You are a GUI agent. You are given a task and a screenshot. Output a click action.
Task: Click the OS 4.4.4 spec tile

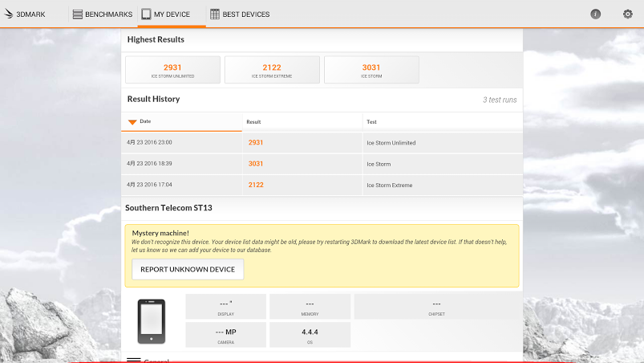pyautogui.click(x=310, y=335)
